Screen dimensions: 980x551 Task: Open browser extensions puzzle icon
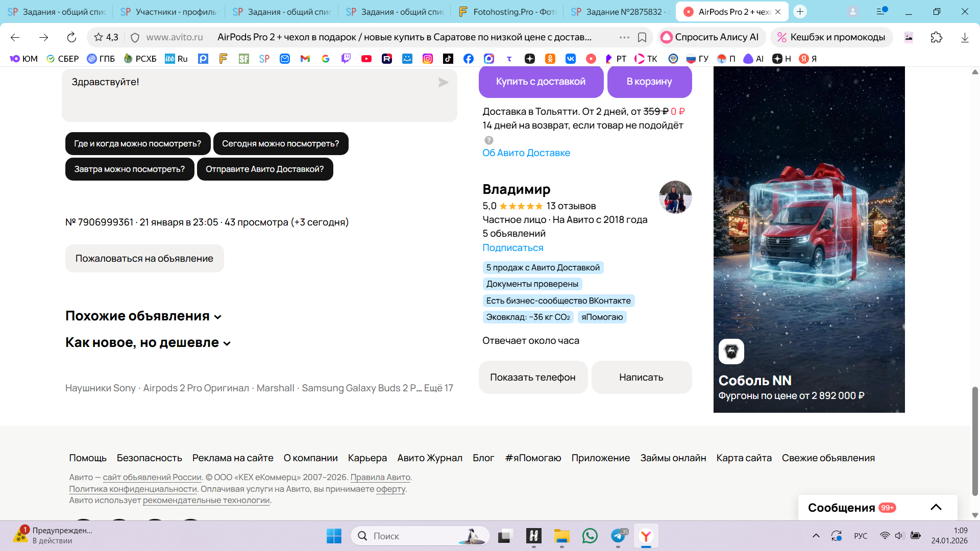pyautogui.click(x=936, y=37)
